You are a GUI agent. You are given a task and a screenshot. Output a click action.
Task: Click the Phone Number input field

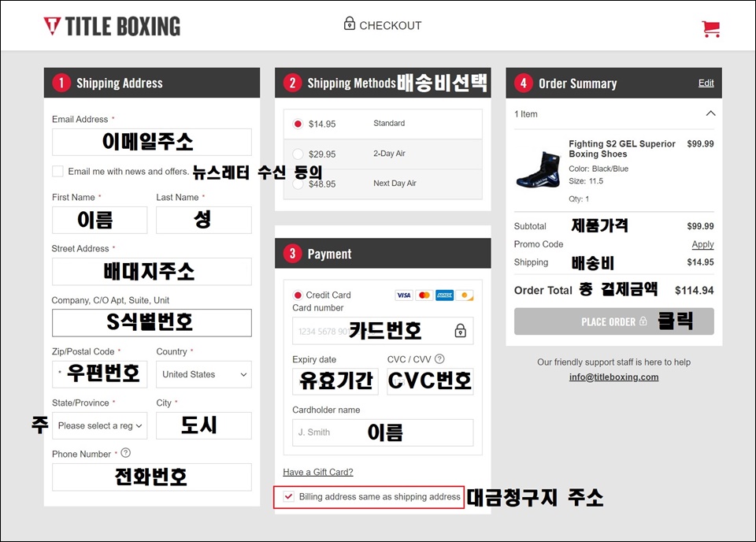pyautogui.click(x=152, y=477)
